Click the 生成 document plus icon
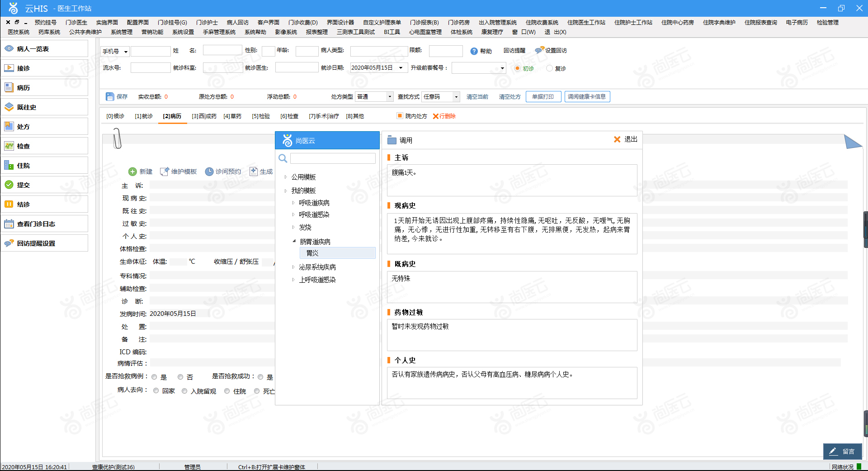The height and width of the screenshot is (471, 868). tap(254, 171)
